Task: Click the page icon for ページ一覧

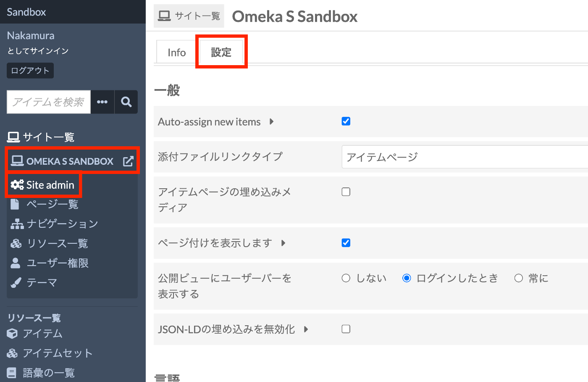Action: [x=15, y=204]
